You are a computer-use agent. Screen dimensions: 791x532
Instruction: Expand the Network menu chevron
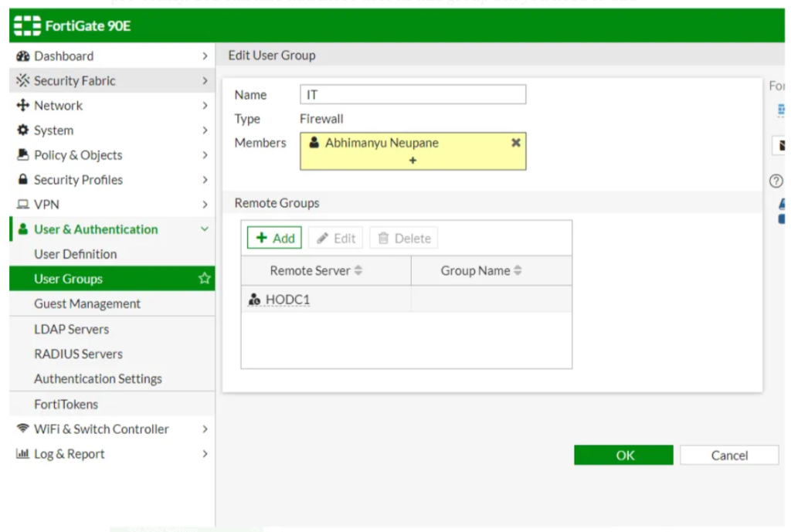[x=205, y=105]
